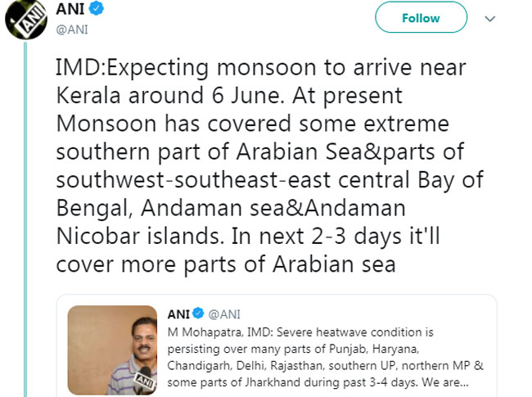The height and width of the screenshot is (397, 532).
Task: Open the quoted tweet photo of M Mohapatra
Action: tap(112, 350)
